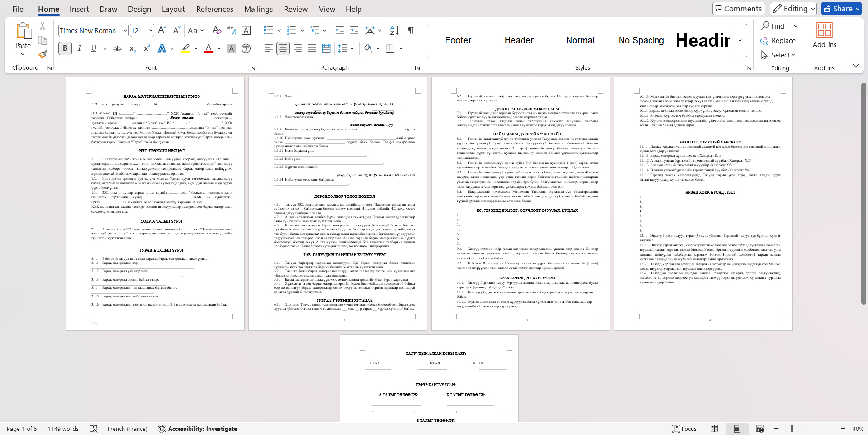Viewport: 868px width, 435px height.
Task: Justify paragraph text
Action: pos(312,48)
